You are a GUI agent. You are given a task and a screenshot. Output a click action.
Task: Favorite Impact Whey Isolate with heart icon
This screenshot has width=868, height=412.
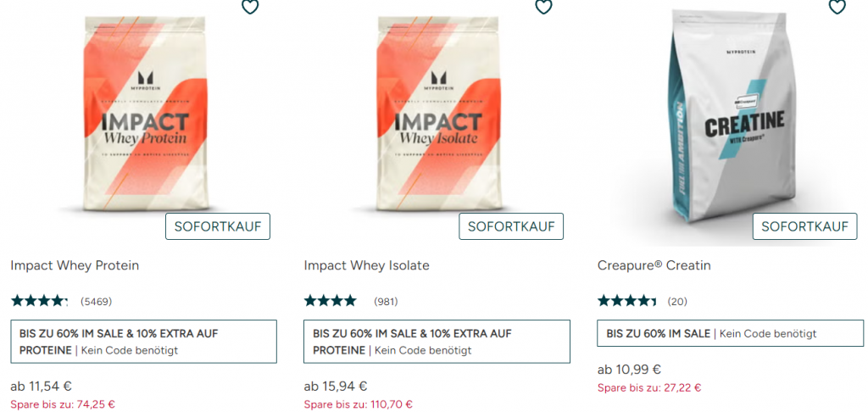(543, 6)
